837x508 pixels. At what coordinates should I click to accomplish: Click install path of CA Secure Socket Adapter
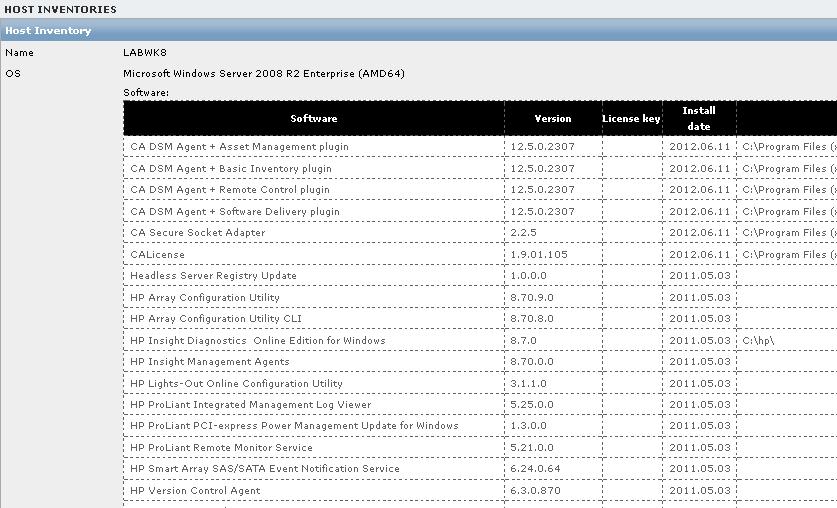pos(789,233)
